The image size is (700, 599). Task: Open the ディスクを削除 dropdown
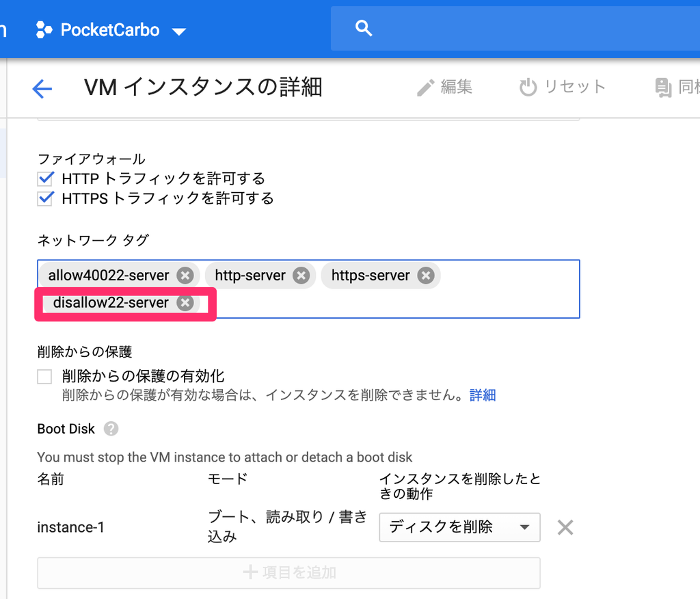tap(460, 527)
